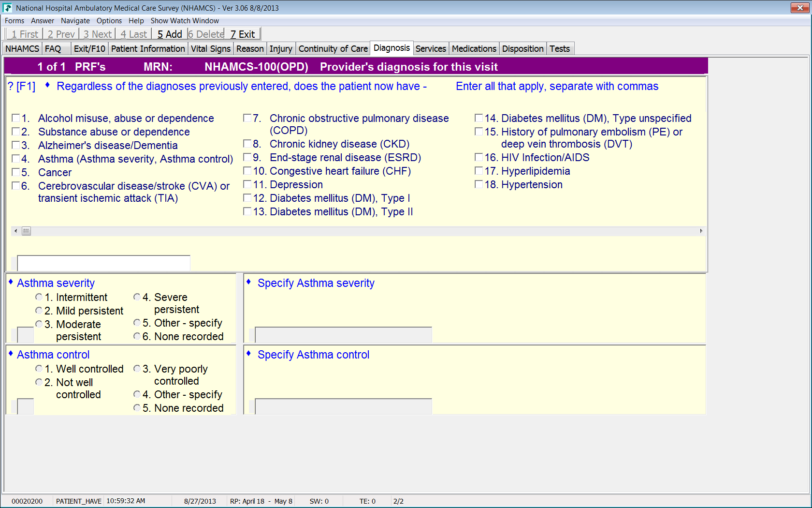
Task: Switch to the Exit/F10 tab
Action: 89,49
